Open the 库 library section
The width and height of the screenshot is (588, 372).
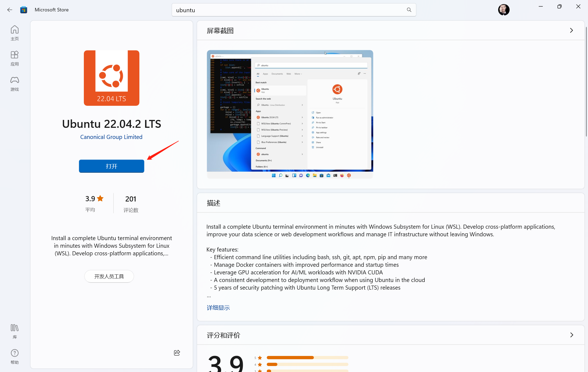coord(15,331)
